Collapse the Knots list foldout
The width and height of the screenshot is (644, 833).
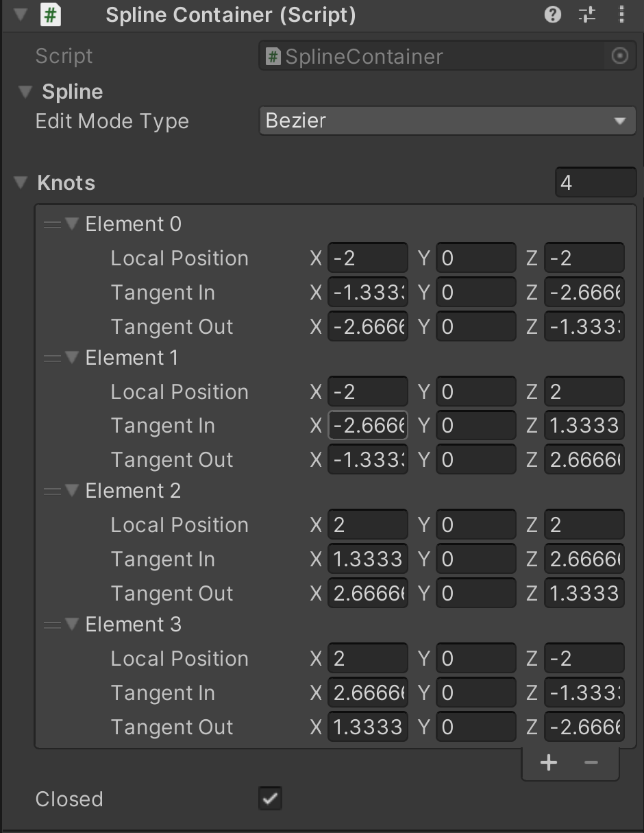pyautogui.click(x=21, y=183)
